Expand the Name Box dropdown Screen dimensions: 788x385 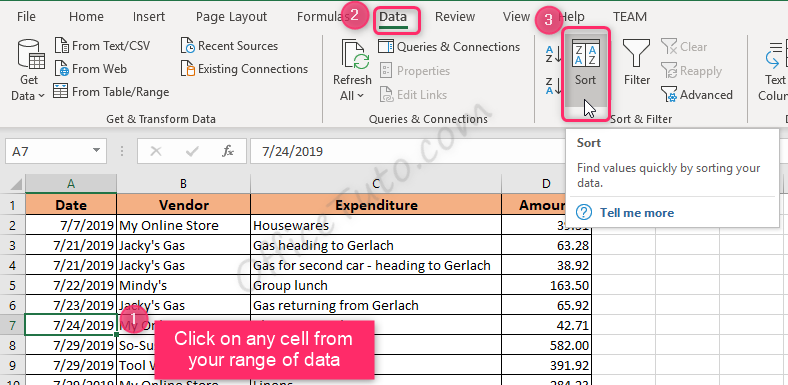pyautogui.click(x=96, y=151)
